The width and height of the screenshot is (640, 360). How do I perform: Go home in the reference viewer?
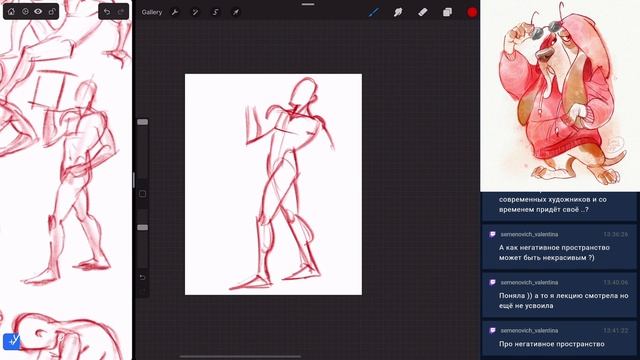(11, 11)
